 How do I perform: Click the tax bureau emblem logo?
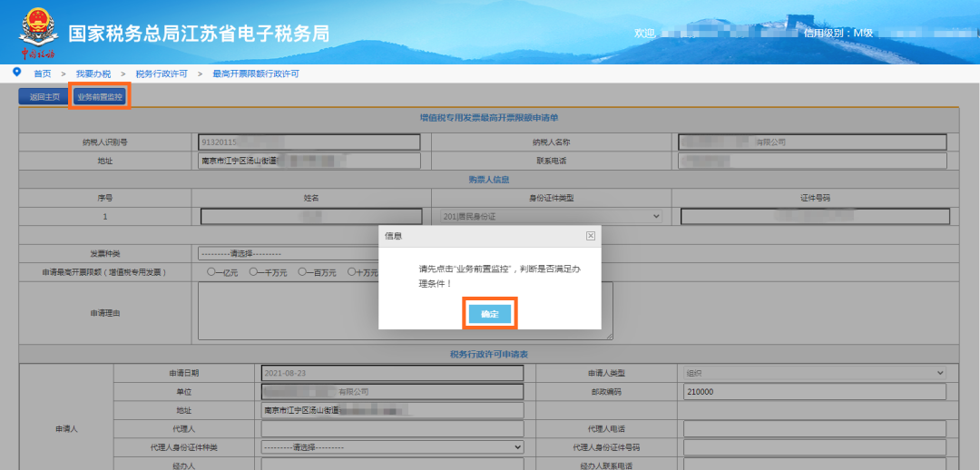[38, 31]
